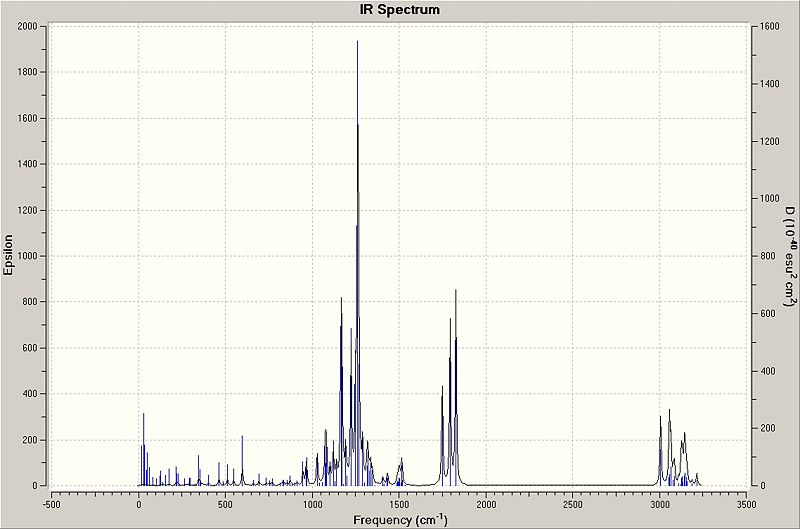Click the 200 tick on the Epsilon axis
This screenshot has width=800, height=529.
pyautogui.click(x=30, y=440)
